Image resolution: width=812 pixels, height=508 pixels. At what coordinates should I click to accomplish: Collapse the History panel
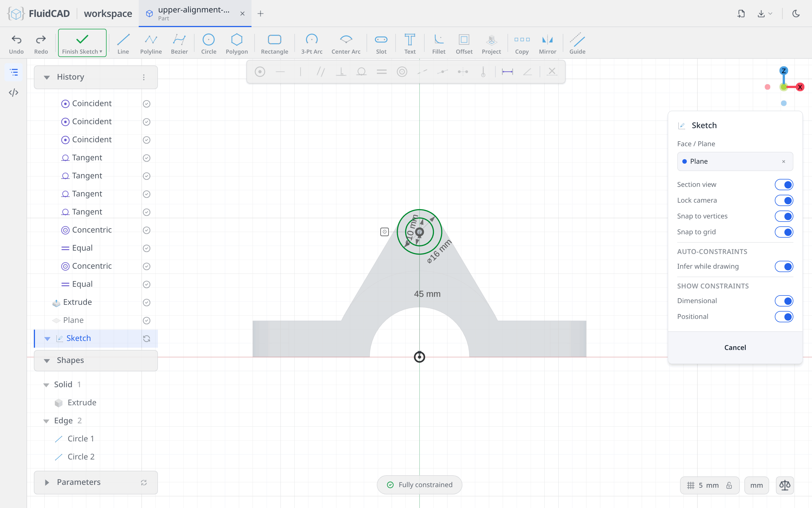47,77
